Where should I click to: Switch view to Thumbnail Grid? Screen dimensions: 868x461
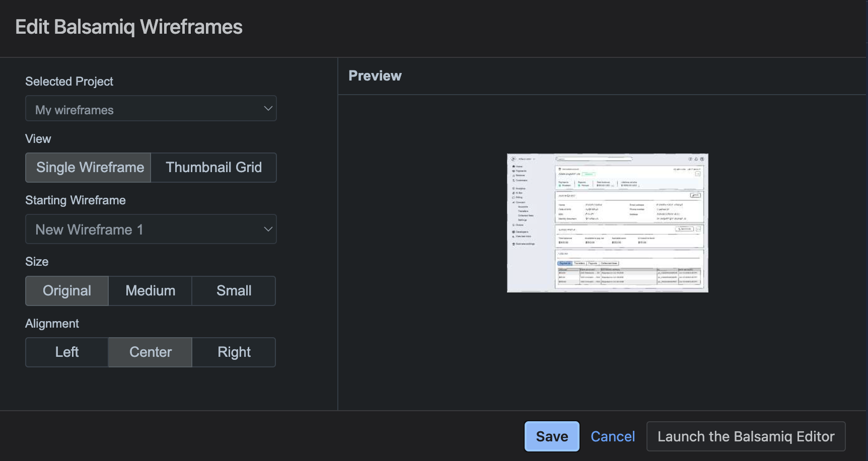point(213,168)
